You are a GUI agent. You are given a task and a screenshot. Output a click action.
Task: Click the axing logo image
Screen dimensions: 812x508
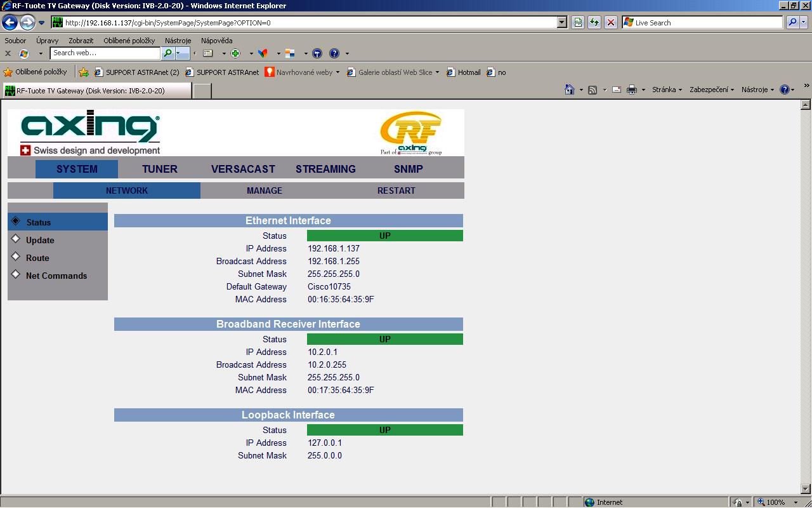pos(90,133)
